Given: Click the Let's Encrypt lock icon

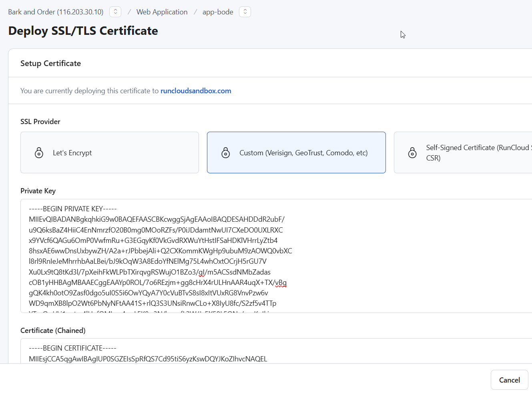Looking at the screenshot, I should click(x=39, y=152).
